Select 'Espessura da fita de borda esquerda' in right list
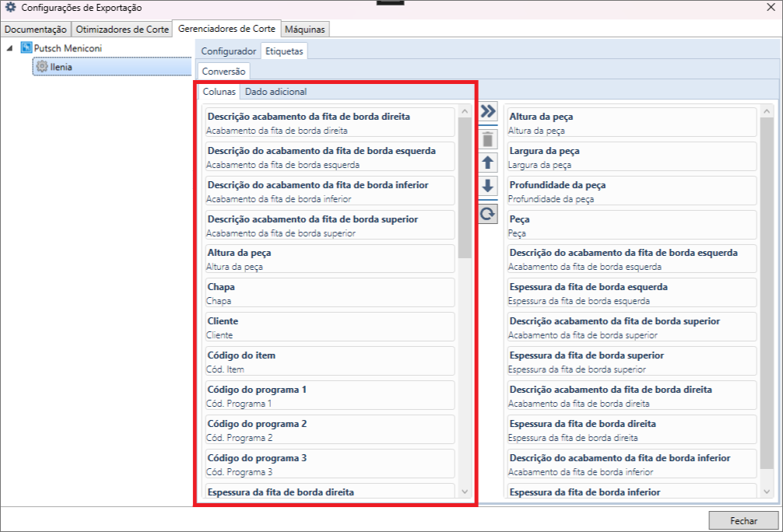This screenshot has height=532, width=783. 632,293
